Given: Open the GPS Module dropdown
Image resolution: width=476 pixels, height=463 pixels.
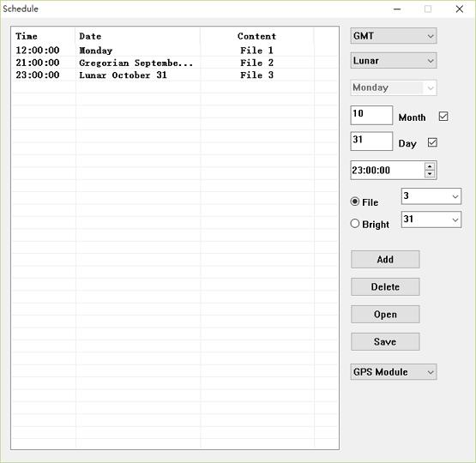Looking at the screenshot, I should [394, 372].
